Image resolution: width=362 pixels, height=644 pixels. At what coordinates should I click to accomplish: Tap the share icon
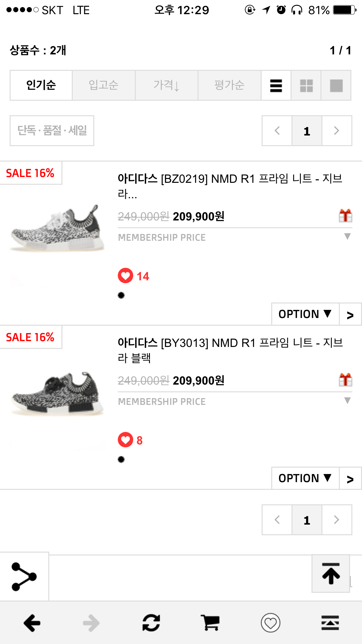point(24,576)
